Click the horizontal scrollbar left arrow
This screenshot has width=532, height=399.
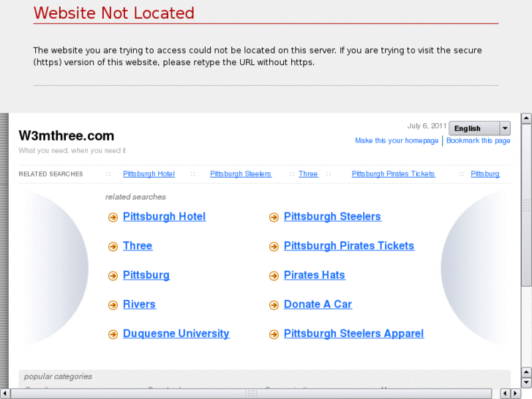point(5,393)
